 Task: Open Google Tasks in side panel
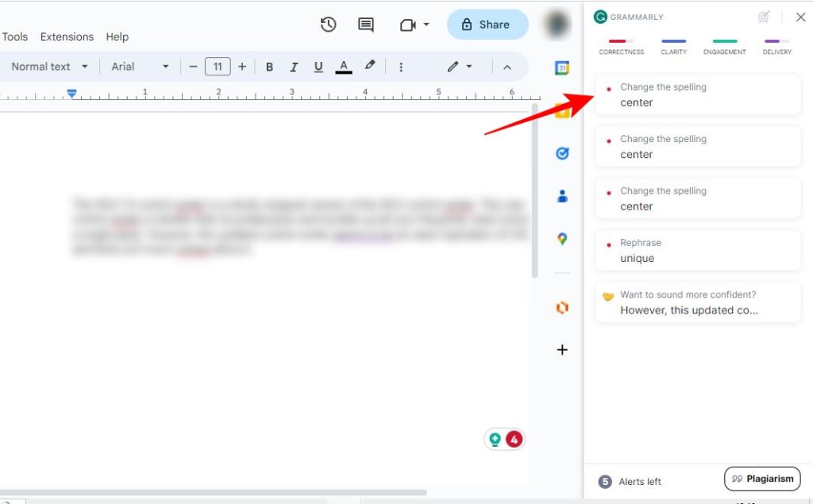[x=562, y=154]
